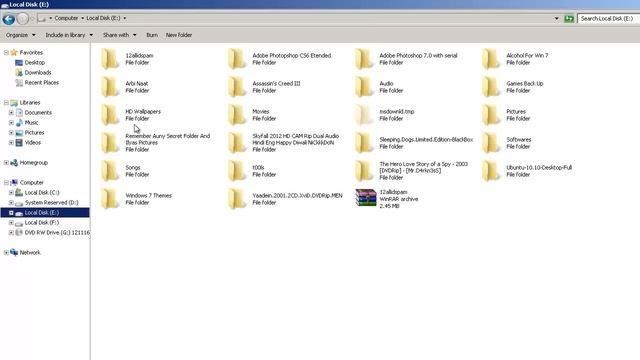Open the 12allidspam folder icon

[109, 59]
